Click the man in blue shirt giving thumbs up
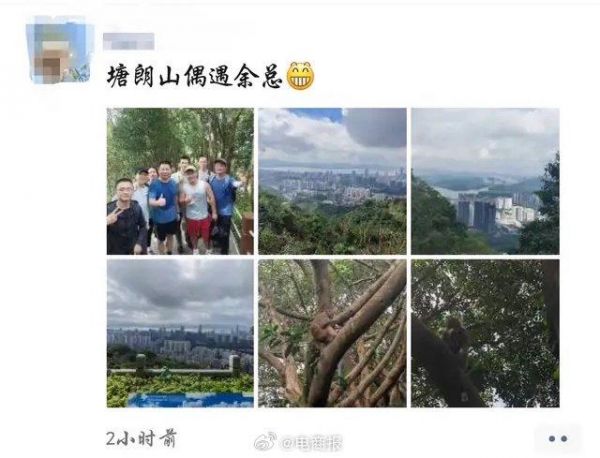Screen dimensions: 600x458 tap(164, 207)
